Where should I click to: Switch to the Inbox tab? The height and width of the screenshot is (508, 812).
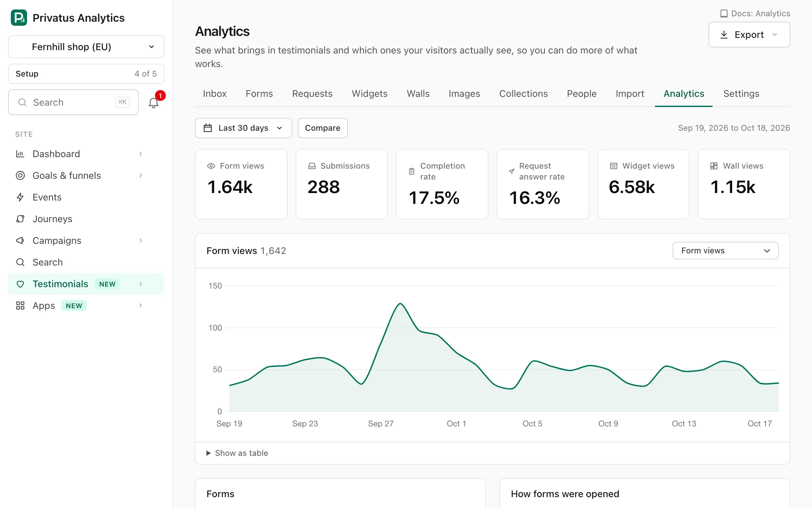pos(215,94)
